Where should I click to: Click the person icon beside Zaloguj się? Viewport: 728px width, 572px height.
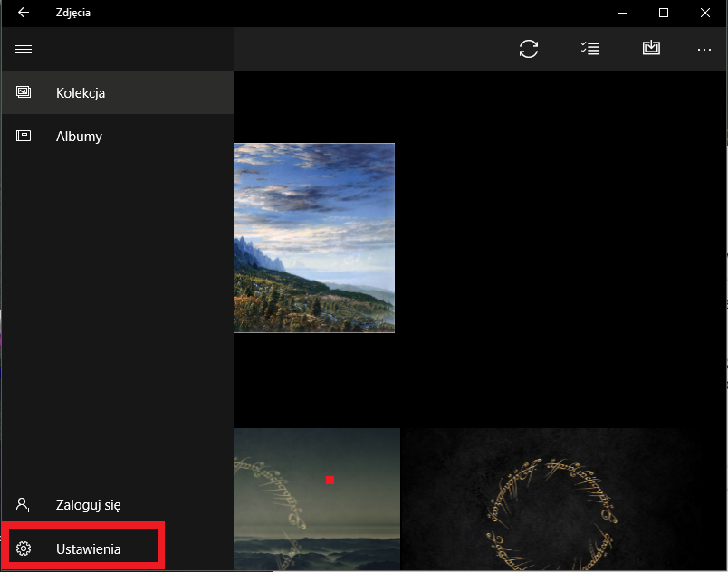click(x=24, y=504)
